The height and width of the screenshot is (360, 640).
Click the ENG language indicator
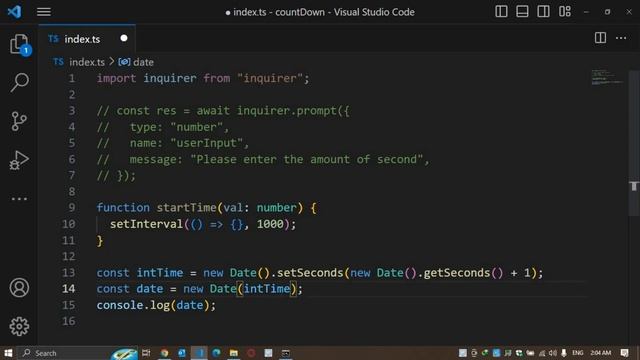click(578, 353)
